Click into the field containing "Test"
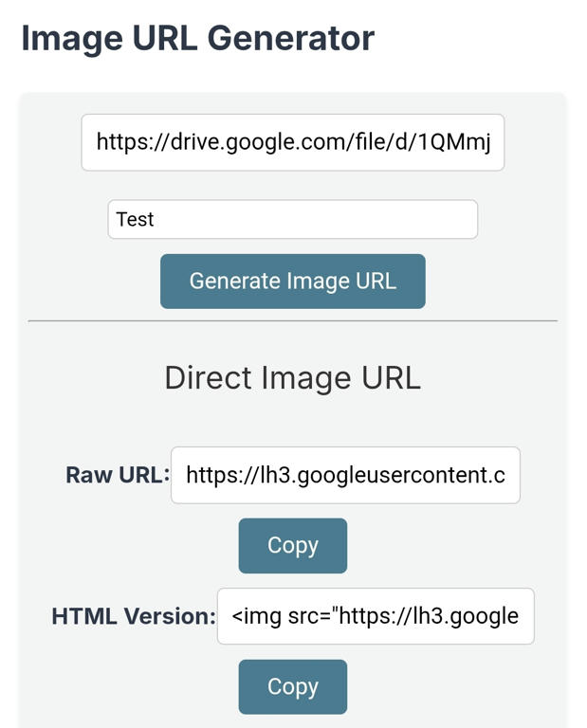The height and width of the screenshot is (728, 587). point(292,220)
